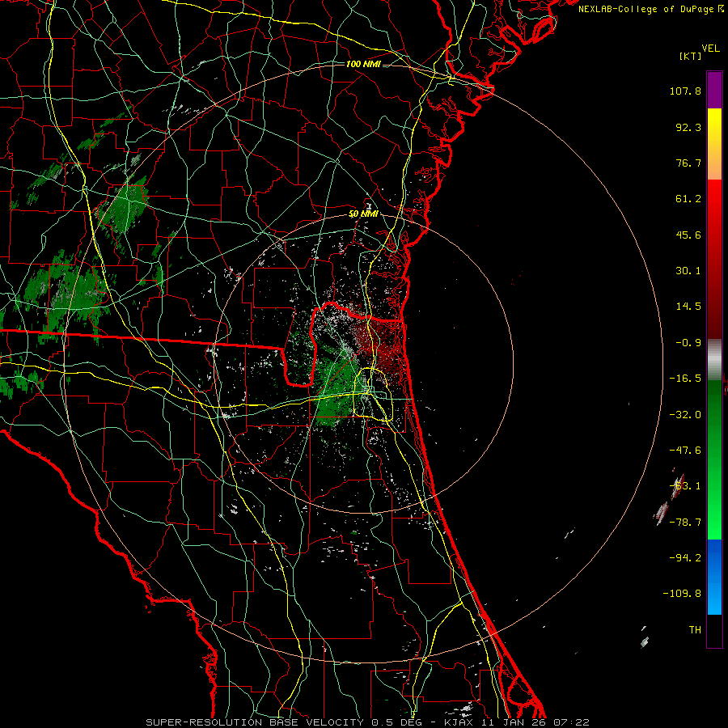
Task: Click the TH label on the legend
Action: tap(695, 630)
